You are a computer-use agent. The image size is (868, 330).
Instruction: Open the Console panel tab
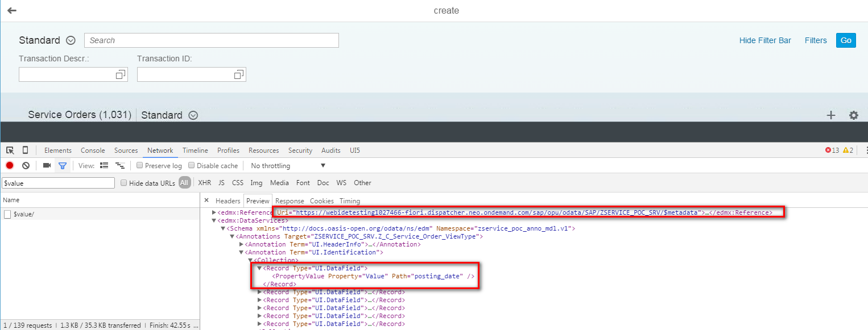(x=93, y=151)
